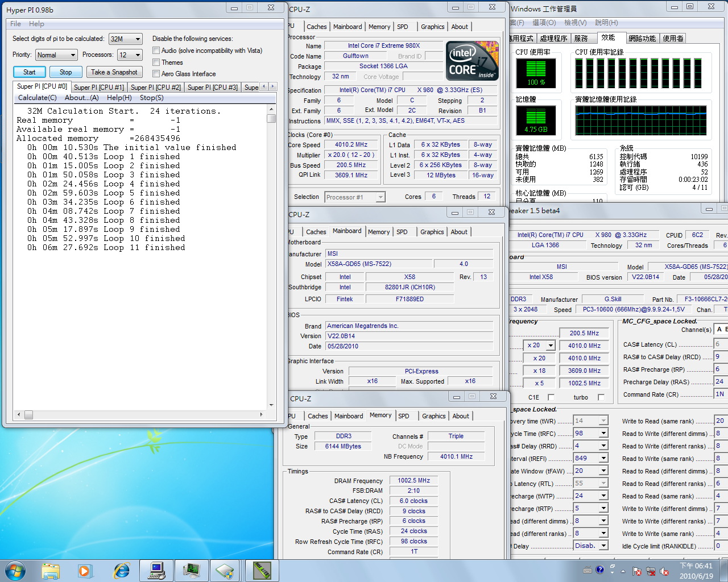The image size is (728, 582).
Task: Open the About...(A) menu in Super PI
Action: click(82, 98)
